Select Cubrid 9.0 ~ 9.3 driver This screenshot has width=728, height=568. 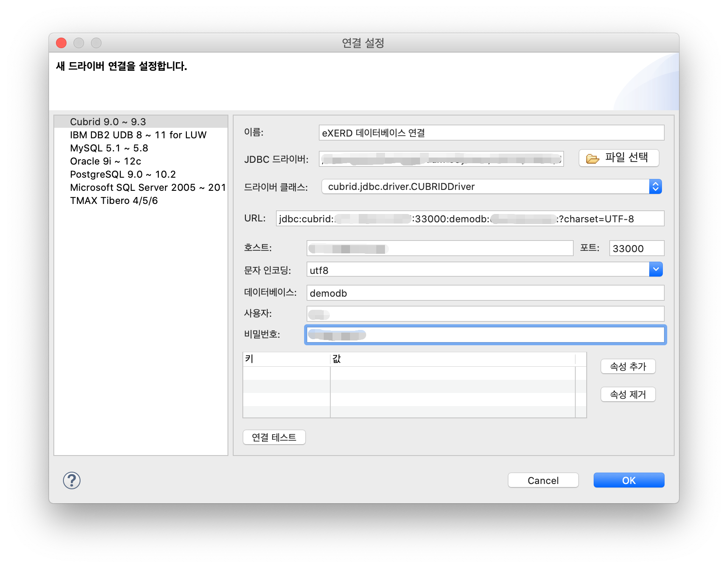(141, 122)
